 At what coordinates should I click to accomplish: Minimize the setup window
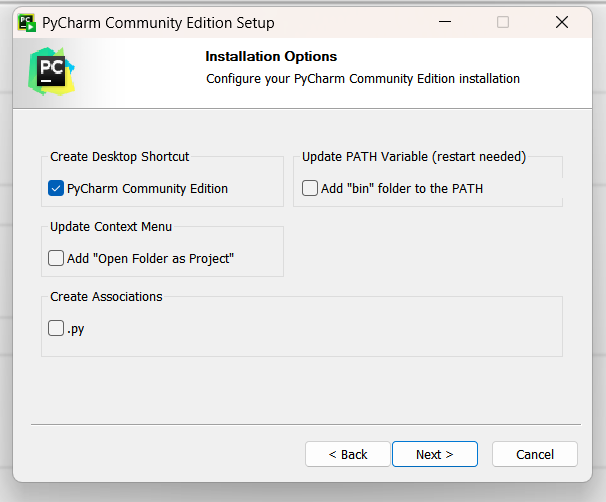pos(445,22)
